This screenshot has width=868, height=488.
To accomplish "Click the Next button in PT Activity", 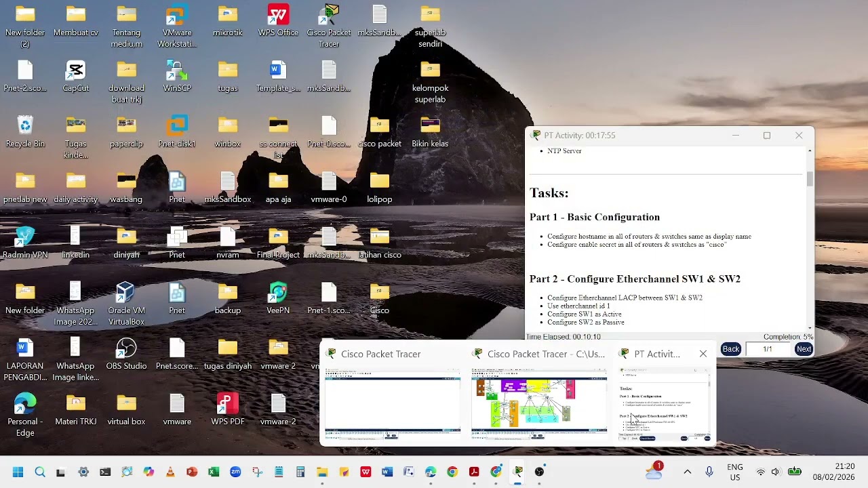I will [x=804, y=349].
